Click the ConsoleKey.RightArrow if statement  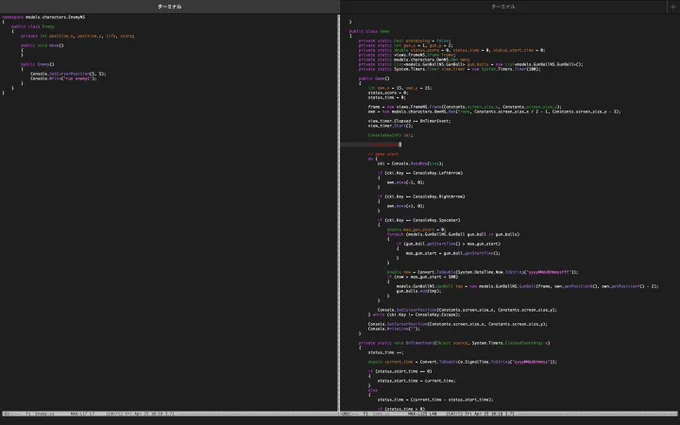point(421,196)
